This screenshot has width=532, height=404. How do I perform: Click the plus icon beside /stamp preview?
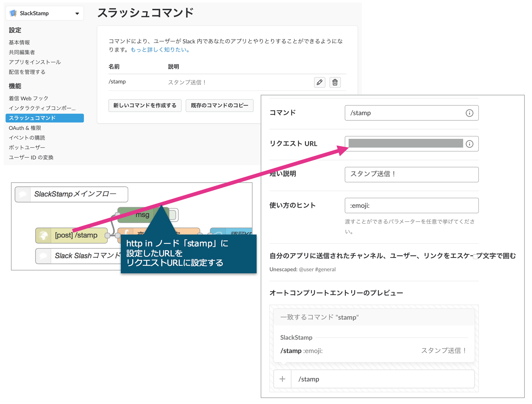[x=282, y=379]
